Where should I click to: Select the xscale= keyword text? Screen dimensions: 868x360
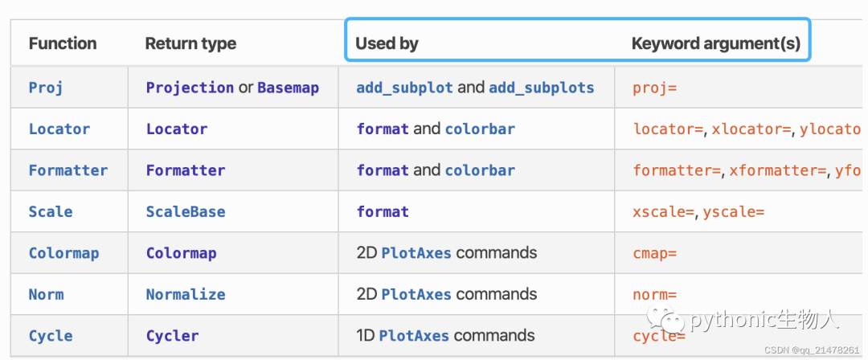[664, 211]
